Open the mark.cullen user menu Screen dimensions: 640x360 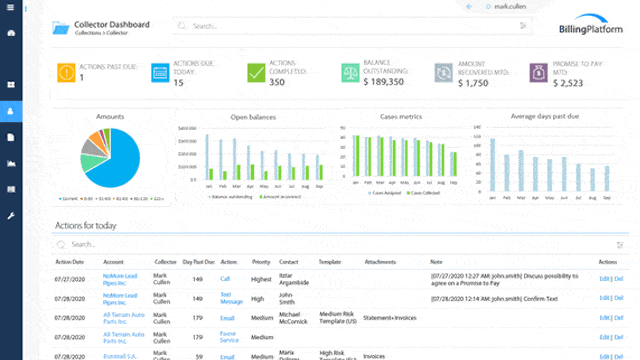506,7
